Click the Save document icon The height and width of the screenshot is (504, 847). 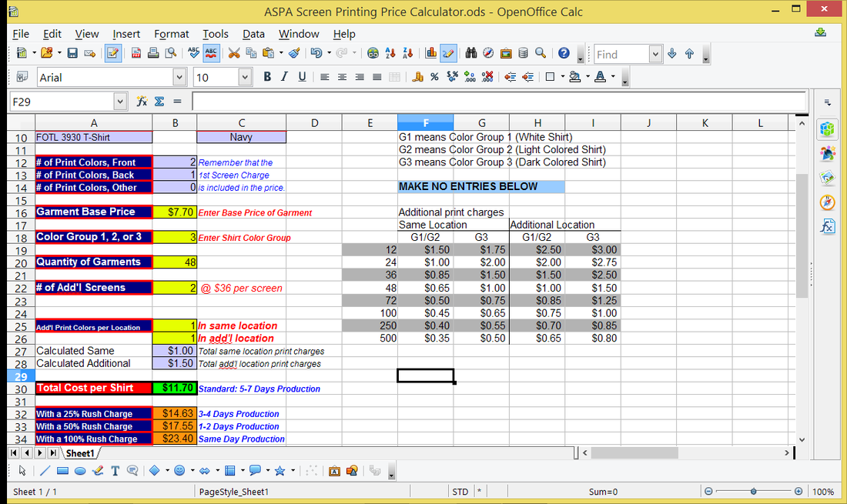(72, 53)
